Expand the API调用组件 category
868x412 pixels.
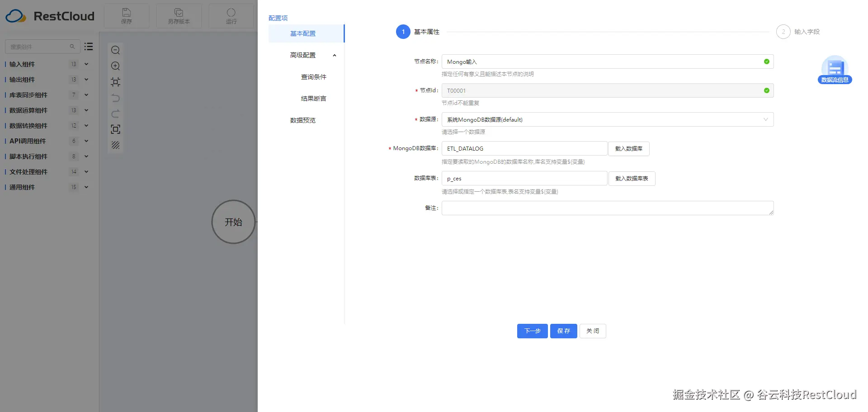(86, 141)
